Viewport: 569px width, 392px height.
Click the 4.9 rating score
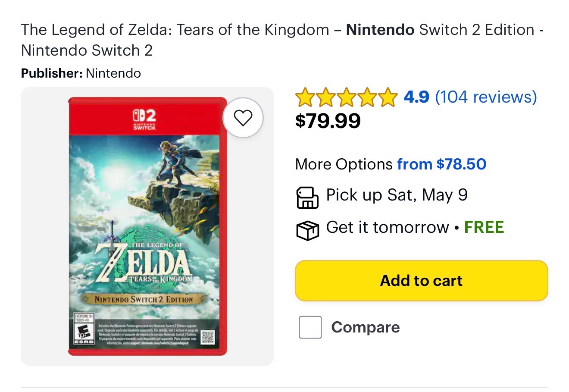pos(416,97)
